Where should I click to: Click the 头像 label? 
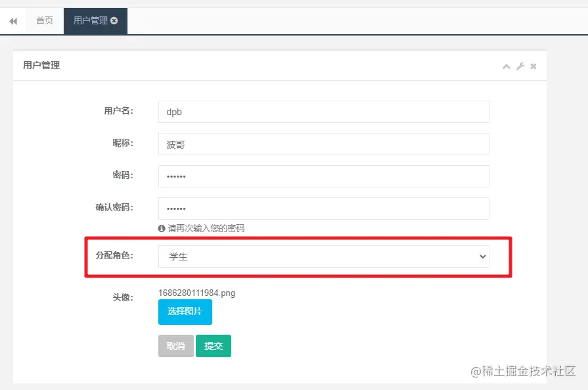point(123,298)
